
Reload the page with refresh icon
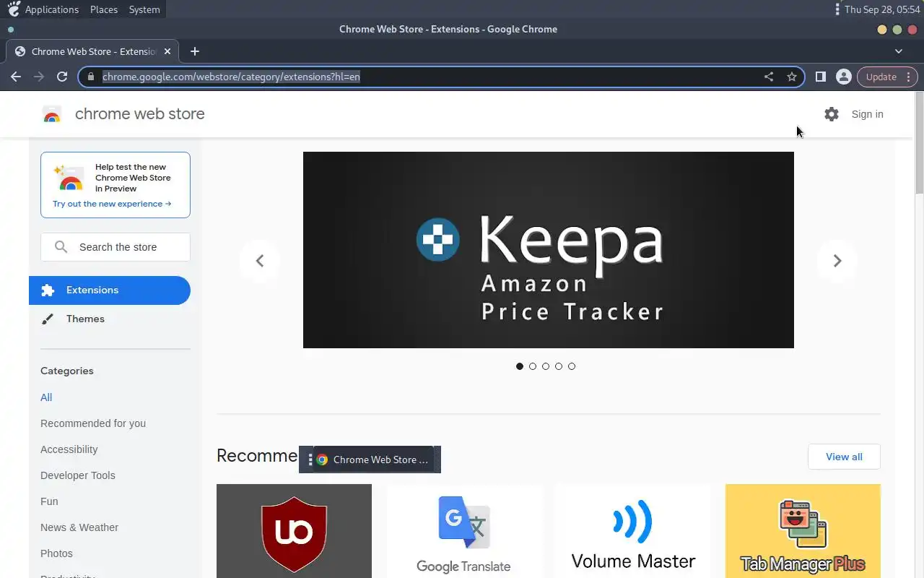(x=62, y=77)
